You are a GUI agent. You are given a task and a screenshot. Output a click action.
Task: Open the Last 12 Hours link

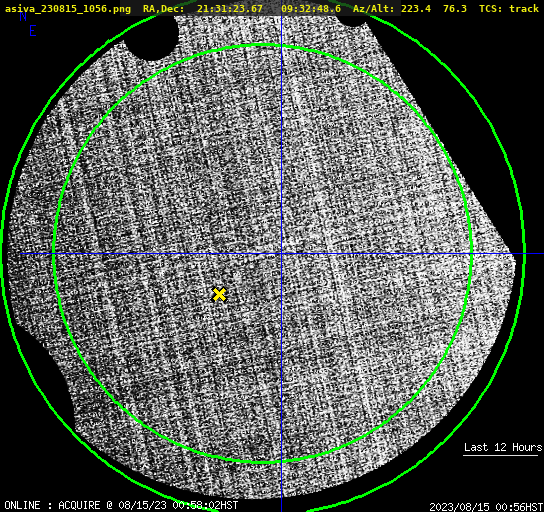[x=503, y=447]
